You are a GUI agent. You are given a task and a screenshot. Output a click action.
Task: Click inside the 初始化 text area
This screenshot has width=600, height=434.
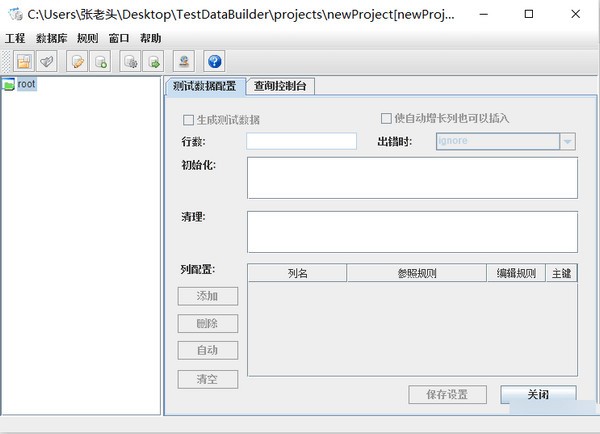pyautogui.click(x=412, y=178)
